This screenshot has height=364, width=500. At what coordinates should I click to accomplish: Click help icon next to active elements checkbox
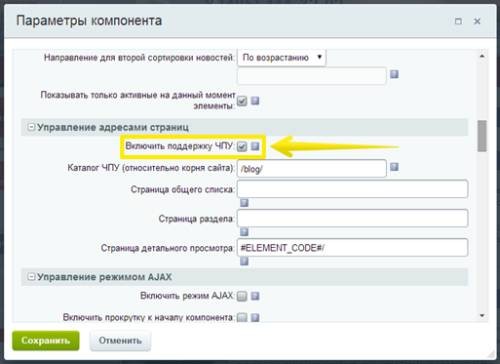(x=255, y=101)
